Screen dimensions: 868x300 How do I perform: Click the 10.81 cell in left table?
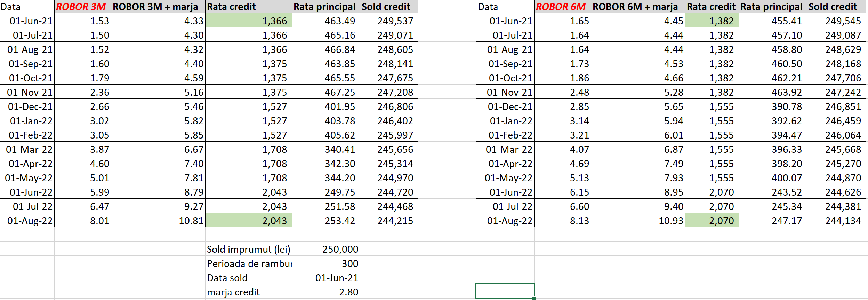158,221
